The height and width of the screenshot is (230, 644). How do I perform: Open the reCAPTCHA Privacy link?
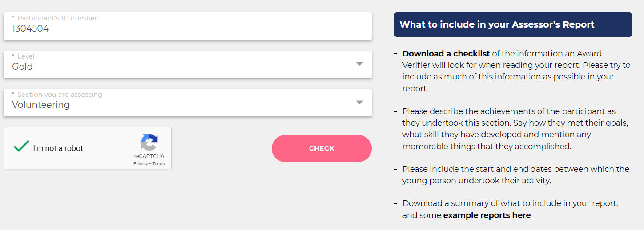141,164
